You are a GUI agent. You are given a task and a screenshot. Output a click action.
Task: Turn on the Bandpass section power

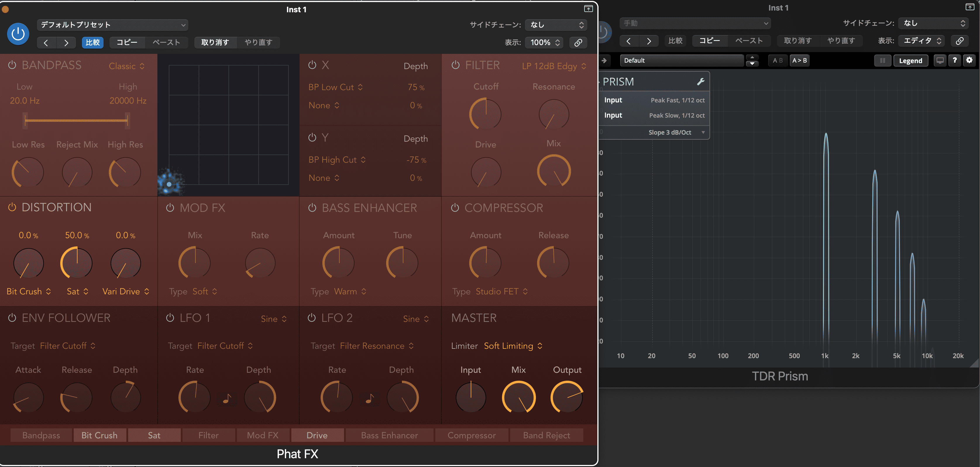(12, 65)
